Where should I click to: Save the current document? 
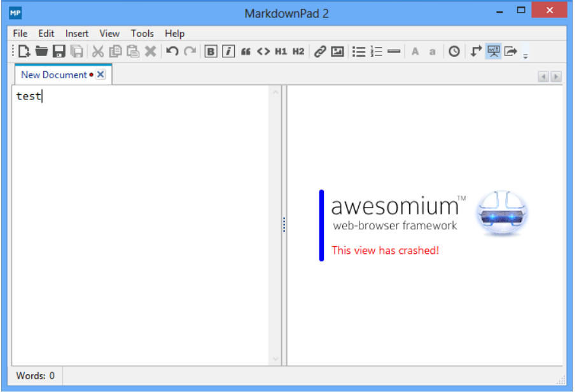tap(59, 52)
